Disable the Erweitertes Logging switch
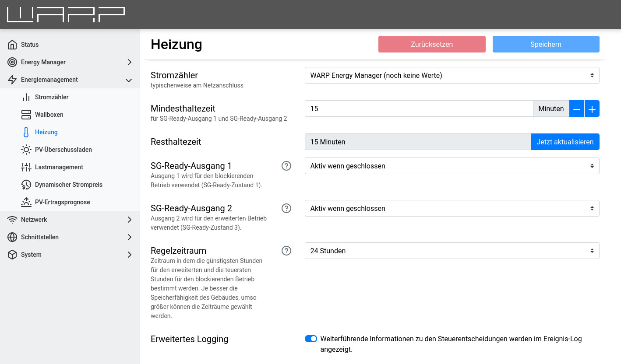Viewport: 621px width, 364px height. pos(310,339)
